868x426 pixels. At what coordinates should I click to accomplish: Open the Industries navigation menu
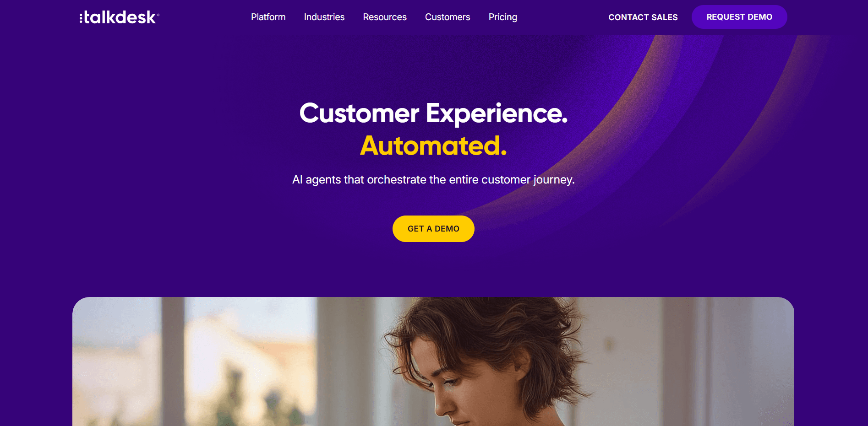[x=324, y=17]
